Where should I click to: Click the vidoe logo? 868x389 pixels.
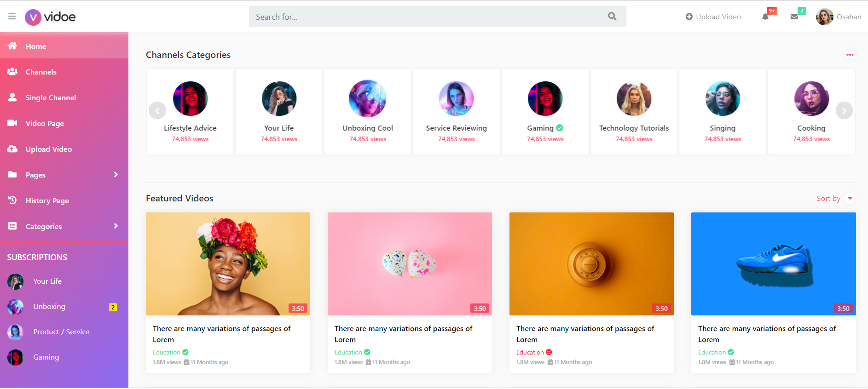point(50,17)
